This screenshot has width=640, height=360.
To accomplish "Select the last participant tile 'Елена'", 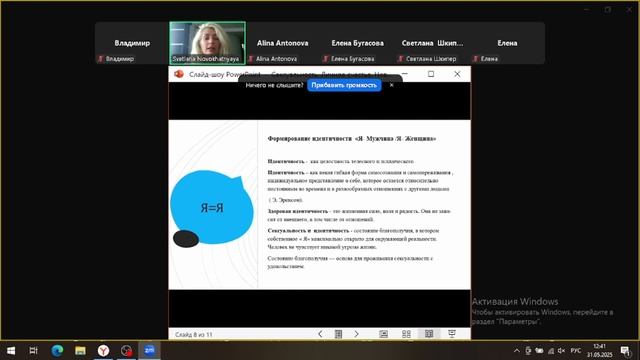I will pos(507,43).
